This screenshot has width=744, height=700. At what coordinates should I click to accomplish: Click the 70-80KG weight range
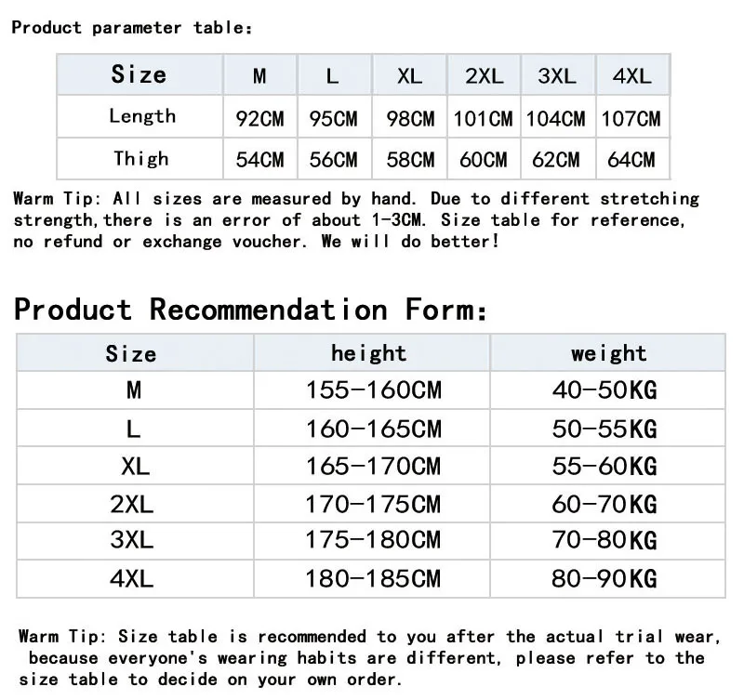pos(604,540)
